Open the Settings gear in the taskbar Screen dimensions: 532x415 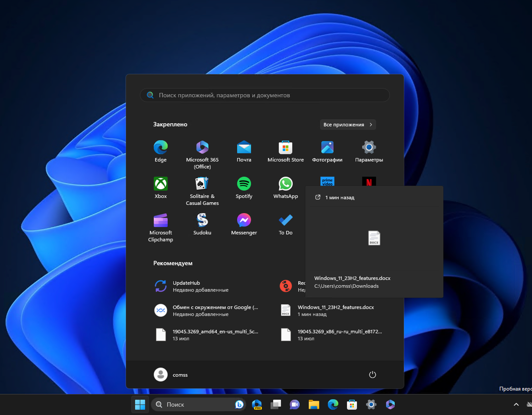[x=371, y=404]
